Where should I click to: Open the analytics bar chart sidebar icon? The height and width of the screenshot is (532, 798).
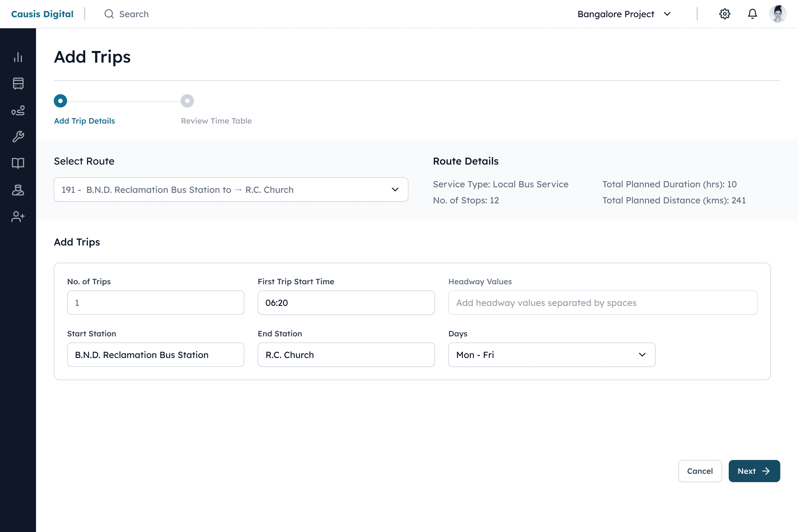(x=18, y=57)
